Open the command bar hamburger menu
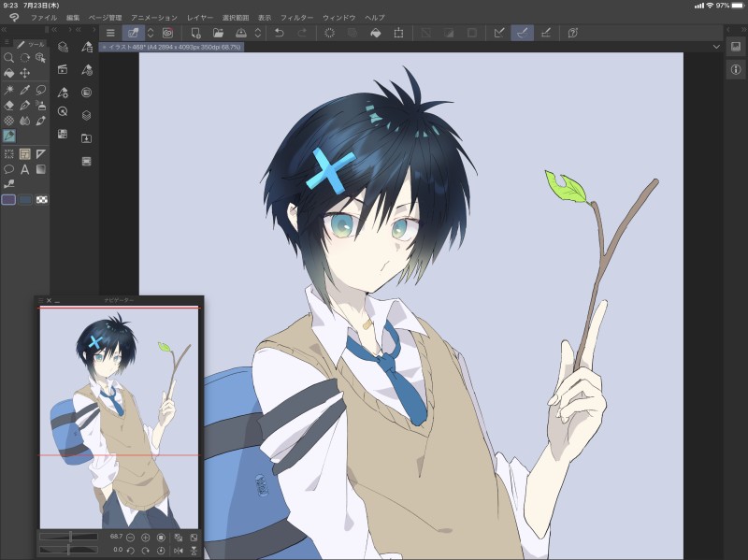The width and height of the screenshot is (748, 560). (x=110, y=33)
